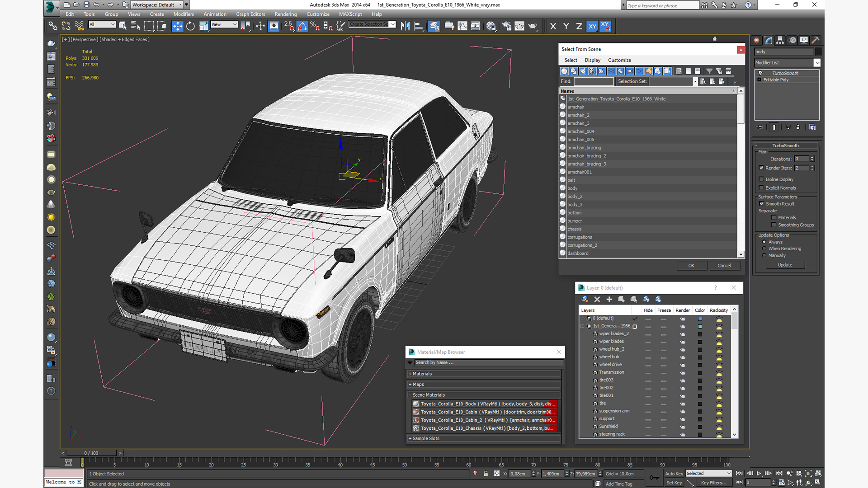
Task: Click OK in Select From Scene dialog
Action: pyautogui.click(x=691, y=266)
